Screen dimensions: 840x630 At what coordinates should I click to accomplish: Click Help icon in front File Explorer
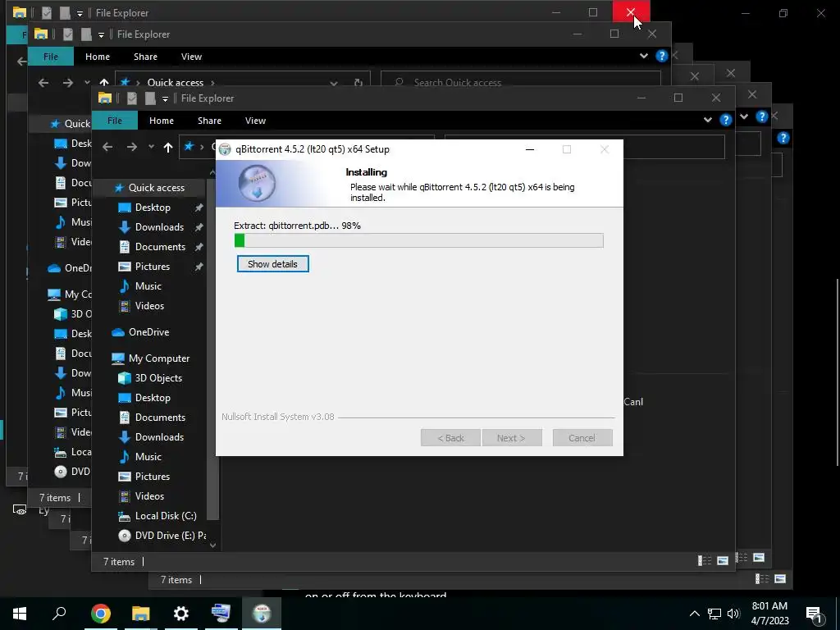[x=726, y=120]
